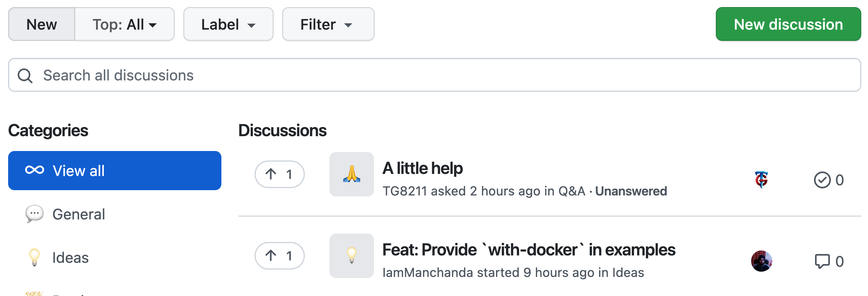The width and height of the screenshot is (868, 296).
Task: Click the magnifying glass search icon
Action: 25,75
